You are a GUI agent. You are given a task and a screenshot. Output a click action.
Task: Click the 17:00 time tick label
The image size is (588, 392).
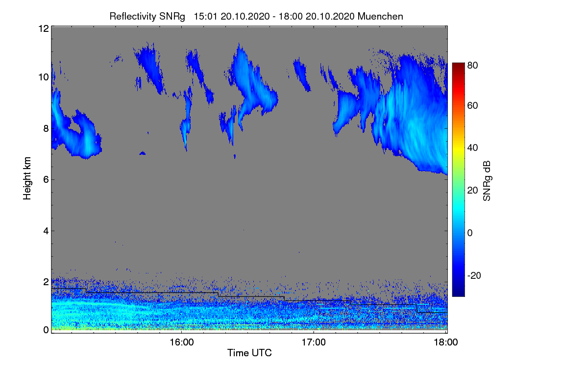pos(314,343)
